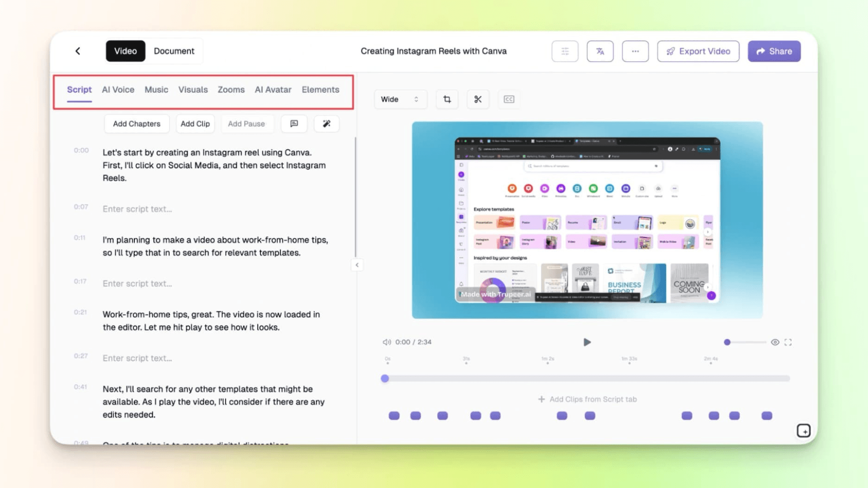Click script text 'Work-from-home tips, great'
868x488 pixels.
[211, 321]
